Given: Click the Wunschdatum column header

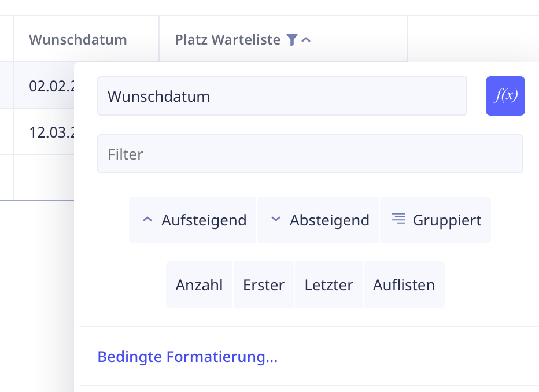Looking at the screenshot, I should tap(78, 40).
